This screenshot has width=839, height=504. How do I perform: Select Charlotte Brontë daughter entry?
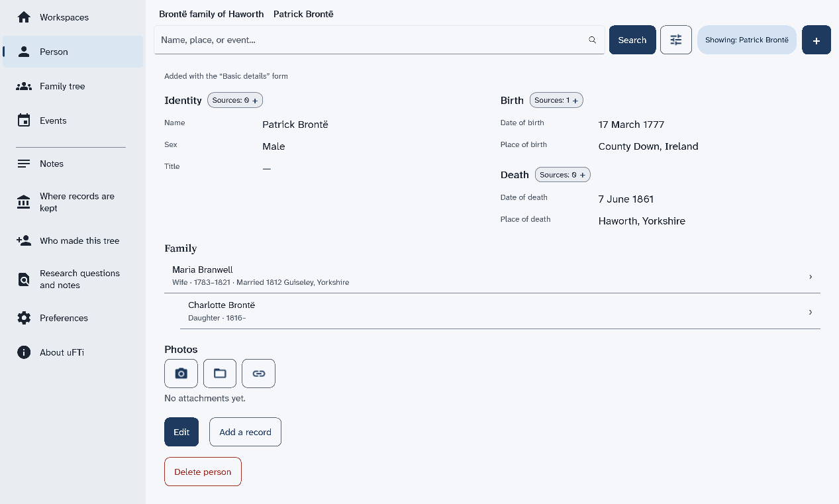click(500, 311)
